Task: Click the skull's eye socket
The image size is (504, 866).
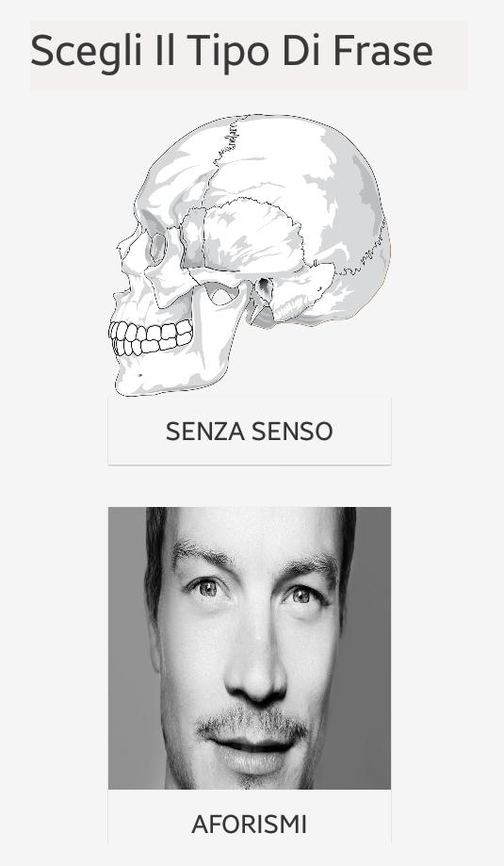Action: pos(157,249)
